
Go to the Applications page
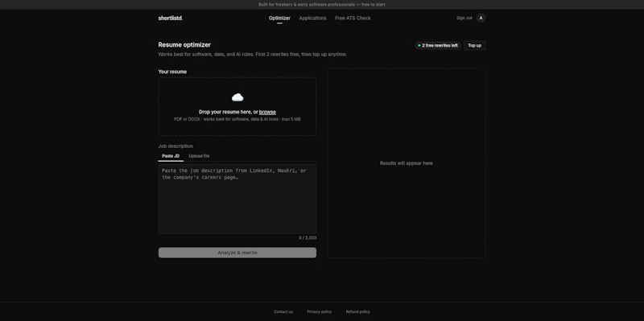(x=312, y=18)
